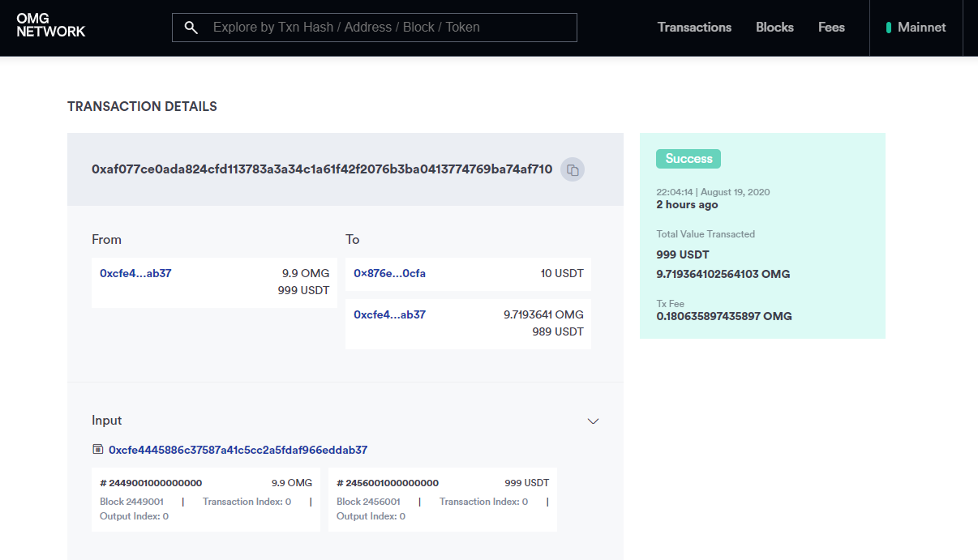Click the 10 USDT output amount
This screenshot has height=560, width=978.
(x=562, y=273)
